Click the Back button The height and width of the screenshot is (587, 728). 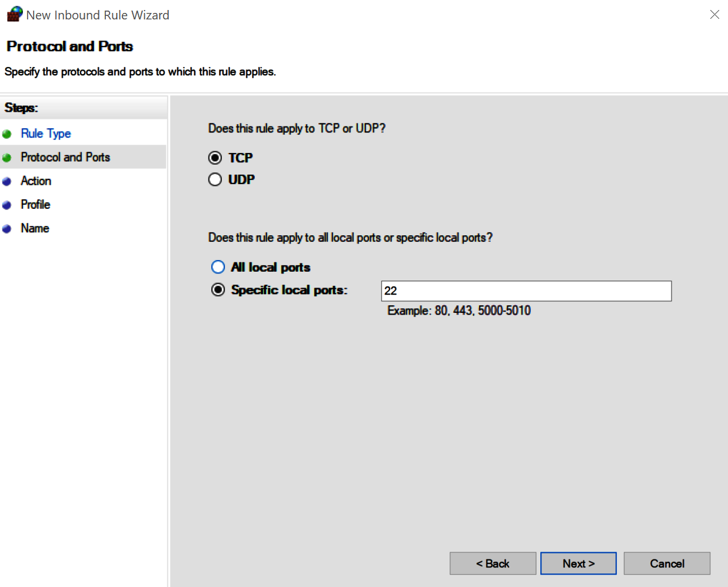point(493,563)
